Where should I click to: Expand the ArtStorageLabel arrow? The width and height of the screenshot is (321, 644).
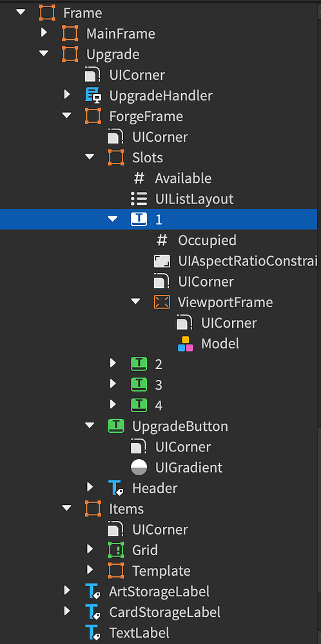(x=67, y=591)
